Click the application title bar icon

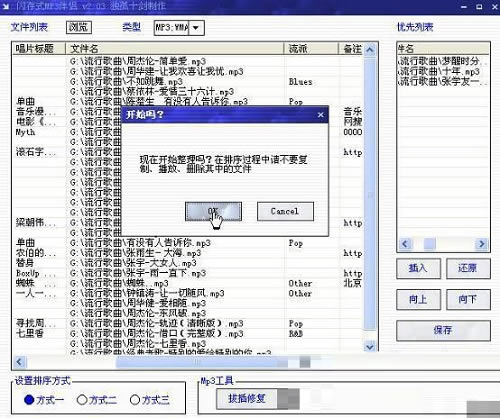pyautogui.click(x=6, y=6)
